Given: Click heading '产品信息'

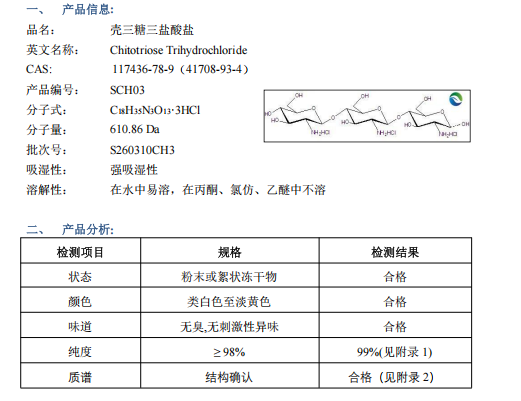Looking at the screenshot, I should coord(88,9).
